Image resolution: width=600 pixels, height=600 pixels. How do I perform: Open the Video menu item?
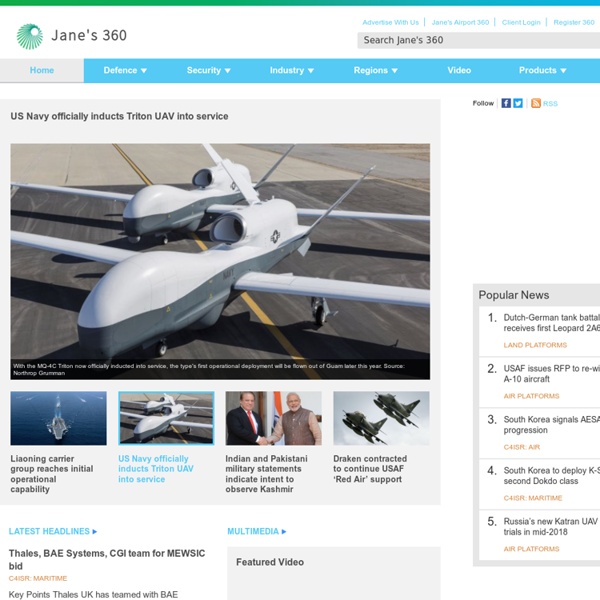click(x=459, y=70)
